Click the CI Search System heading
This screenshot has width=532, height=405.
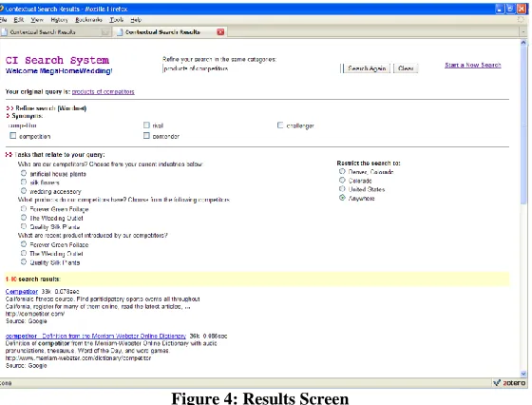[x=57, y=61]
